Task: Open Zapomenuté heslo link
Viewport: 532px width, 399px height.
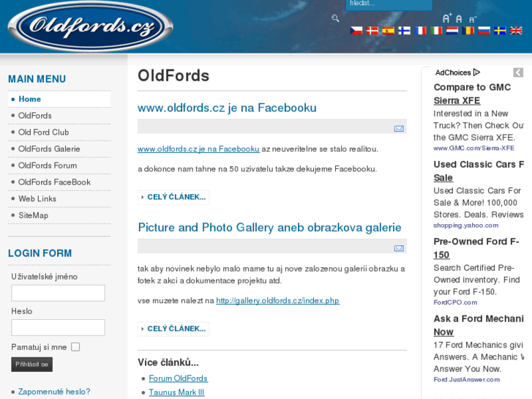Action: tap(54, 392)
